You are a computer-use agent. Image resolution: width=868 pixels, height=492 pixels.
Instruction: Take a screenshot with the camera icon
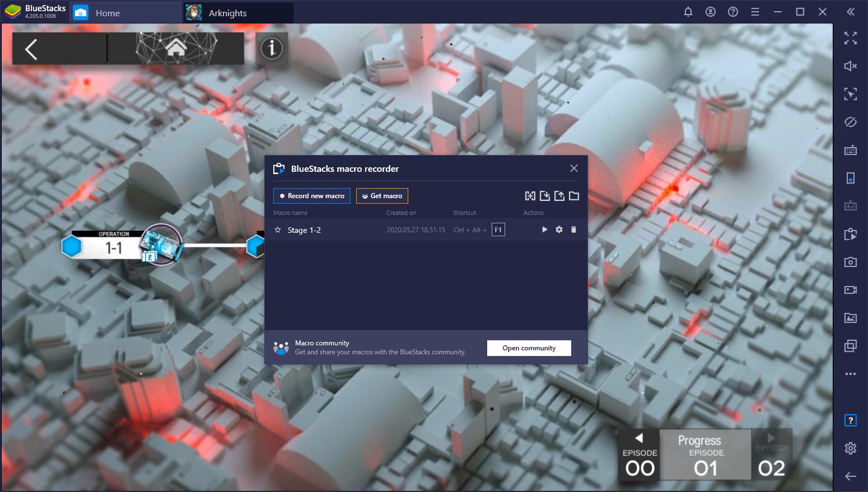851,262
